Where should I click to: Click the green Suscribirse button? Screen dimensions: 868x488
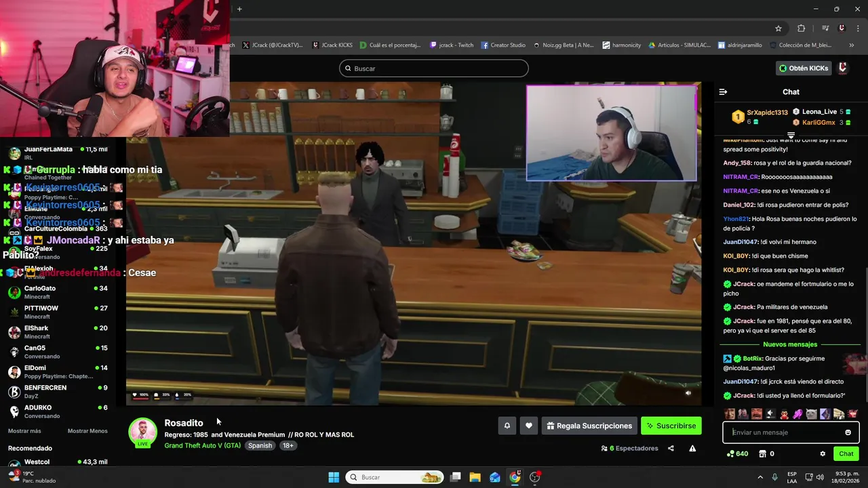[671, 426]
